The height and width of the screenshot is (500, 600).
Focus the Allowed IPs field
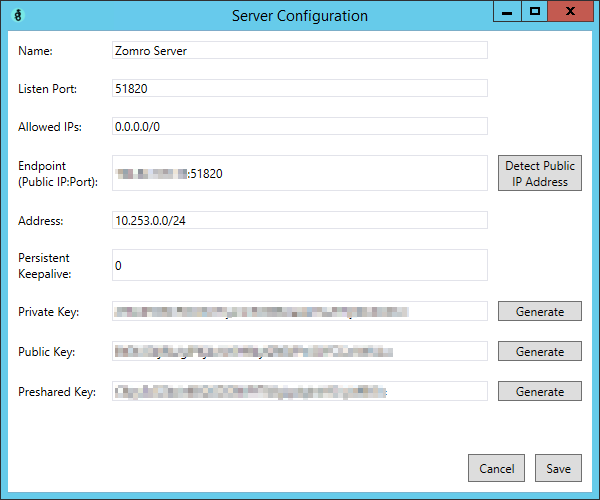[x=300, y=126]
